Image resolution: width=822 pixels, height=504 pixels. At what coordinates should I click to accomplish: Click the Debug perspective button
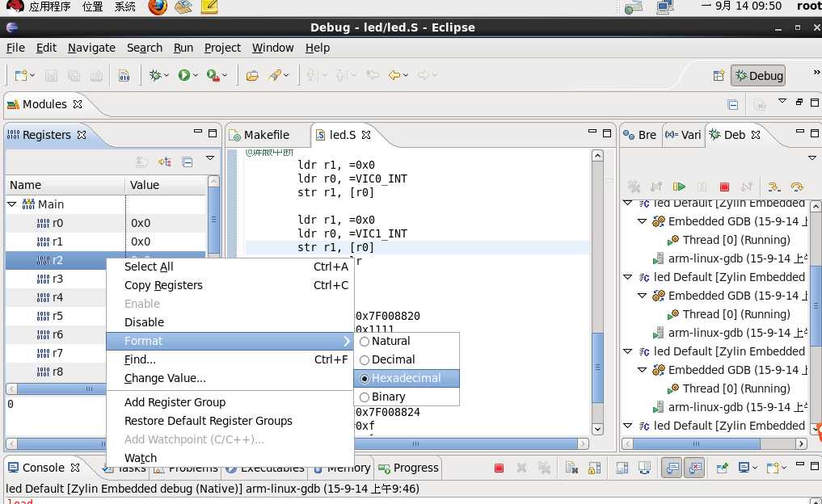coord(759,75)
